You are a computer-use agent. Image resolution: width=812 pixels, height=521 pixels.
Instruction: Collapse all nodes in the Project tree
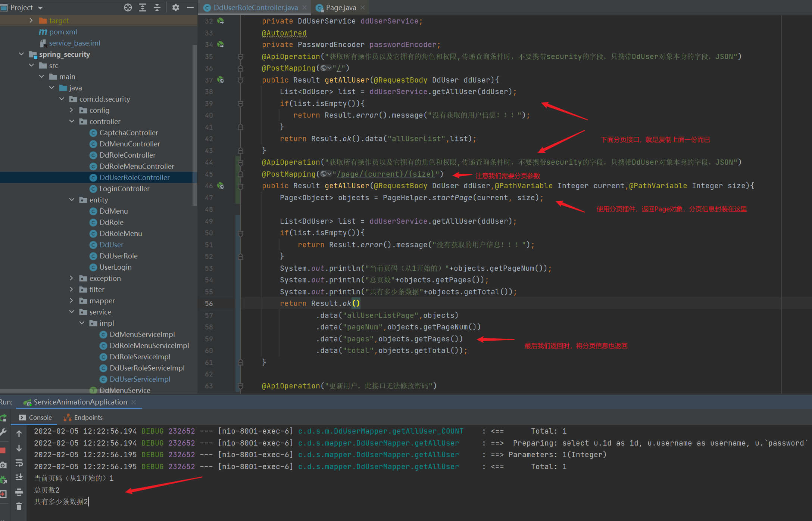157,7
